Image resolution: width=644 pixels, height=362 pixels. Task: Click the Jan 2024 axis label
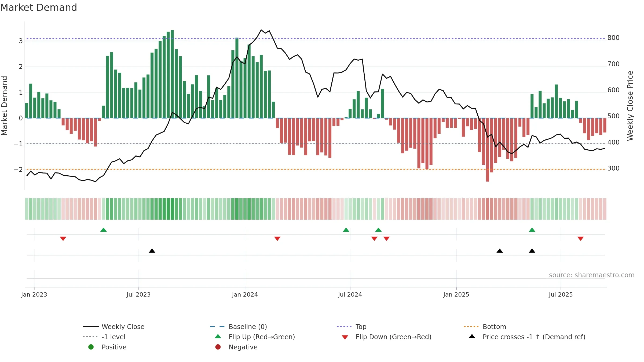(245, 295)
